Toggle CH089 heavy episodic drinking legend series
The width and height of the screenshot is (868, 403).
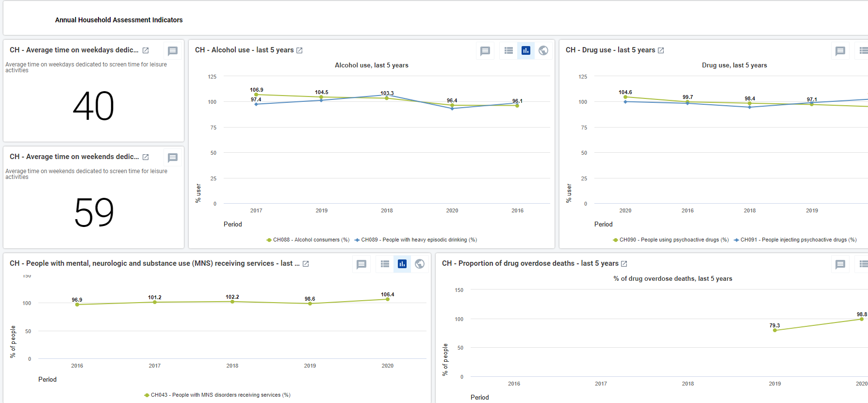(x=416, y=240)
